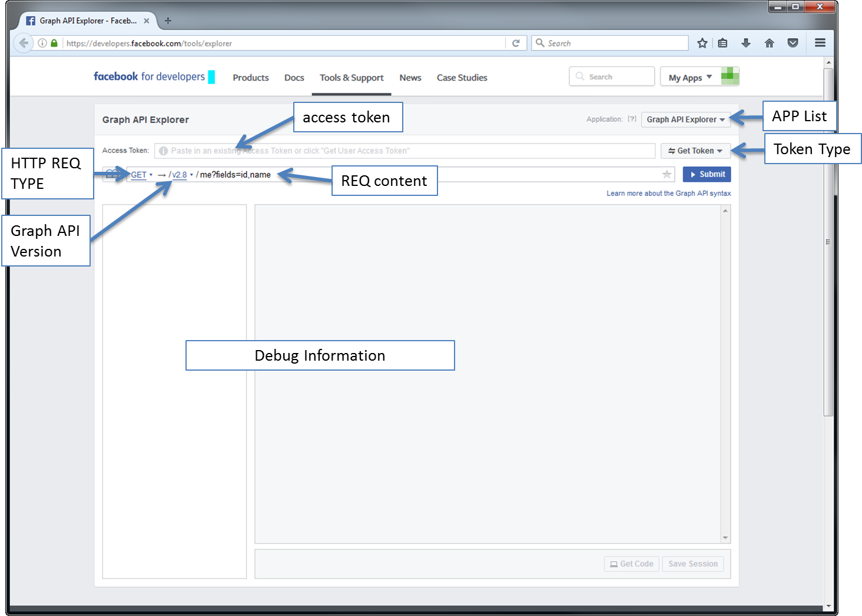Click the browser URL address bar
This screenshot has width=862, height=616.
coord(284,43)
